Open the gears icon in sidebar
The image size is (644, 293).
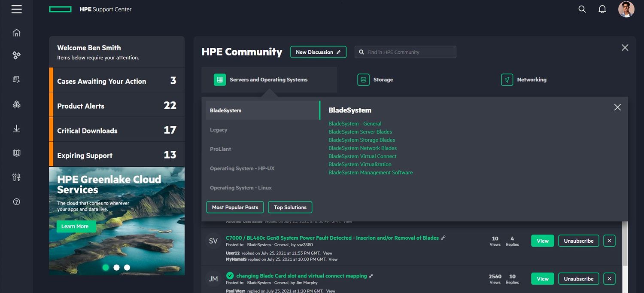[x=16, y=55]
